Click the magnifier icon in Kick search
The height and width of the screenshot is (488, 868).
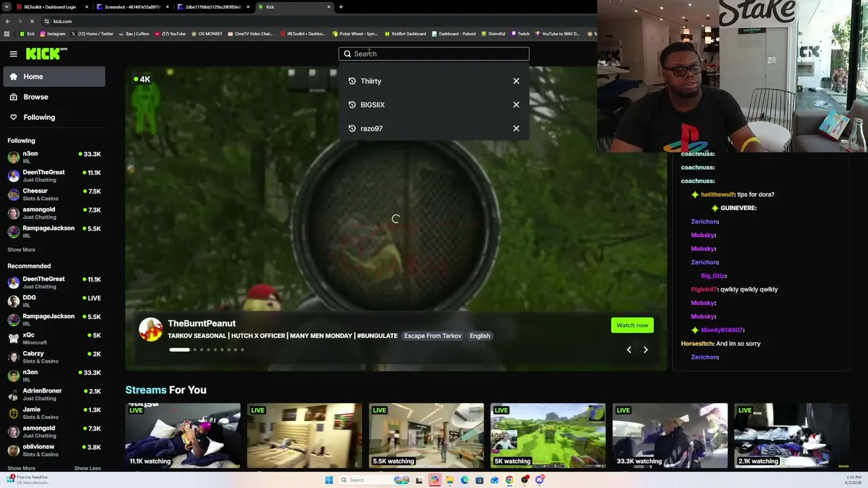pyautogui.click(x=347, y=54)
